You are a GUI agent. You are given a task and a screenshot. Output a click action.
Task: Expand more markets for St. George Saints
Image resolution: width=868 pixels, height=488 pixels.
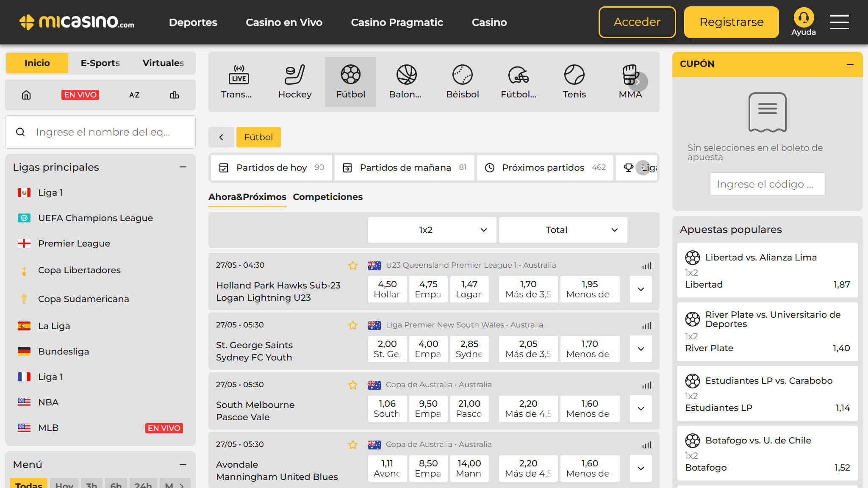click(641, 349)
